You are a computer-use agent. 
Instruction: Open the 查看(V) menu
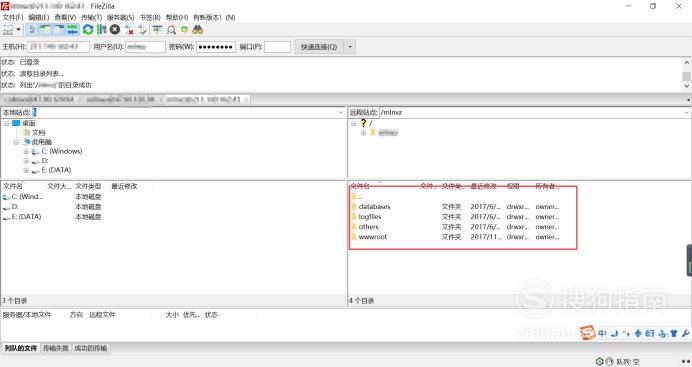[x=65, y=17]
